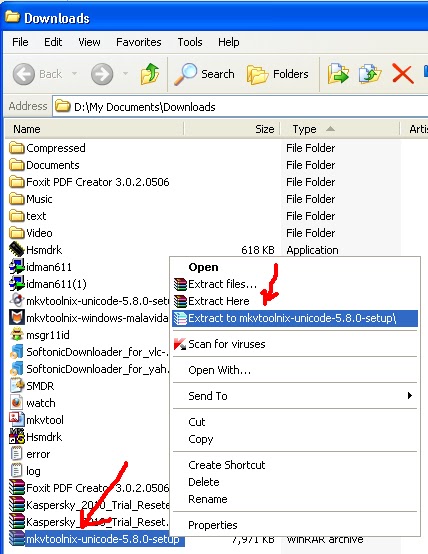Screen dimensions: 428x554
Task: Choose Extract to mkvtoolnix-unicode-5.8.0-setup\
Action: point(295,318)
